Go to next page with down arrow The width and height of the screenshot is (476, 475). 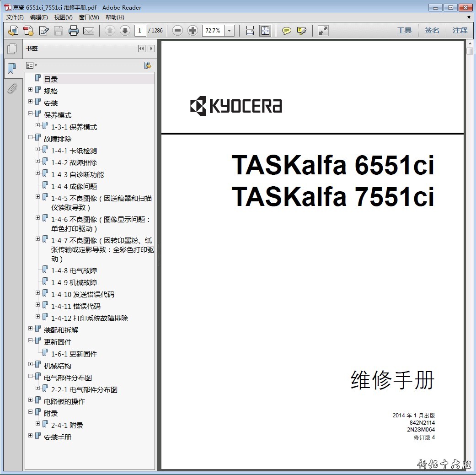125,31
